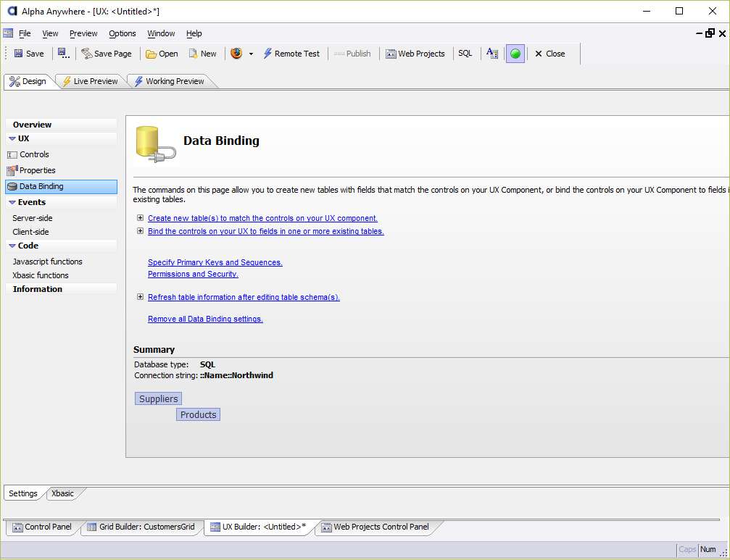This screenshot has height=560, width=730.
Task: Select Data Binding in the sidebar
Action: 61,186
